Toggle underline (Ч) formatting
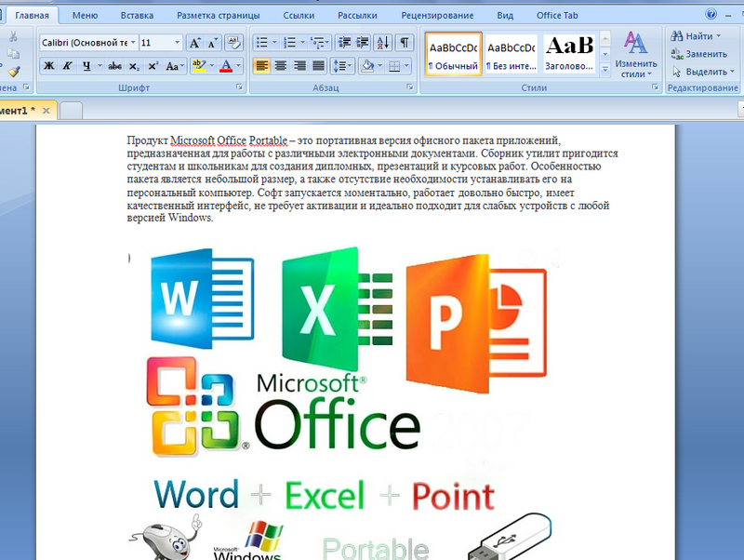 (x=86, y=66)
